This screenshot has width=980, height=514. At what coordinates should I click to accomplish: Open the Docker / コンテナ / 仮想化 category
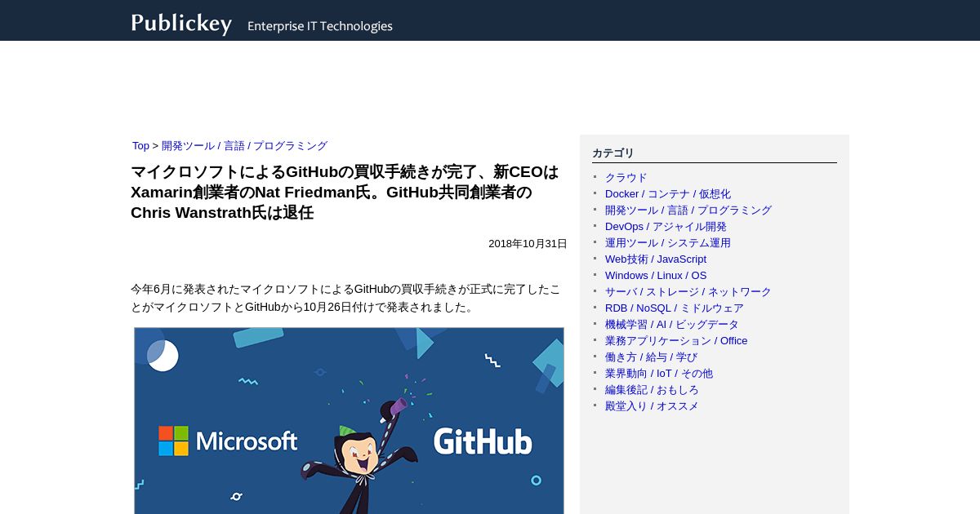(x=668, y=194)
